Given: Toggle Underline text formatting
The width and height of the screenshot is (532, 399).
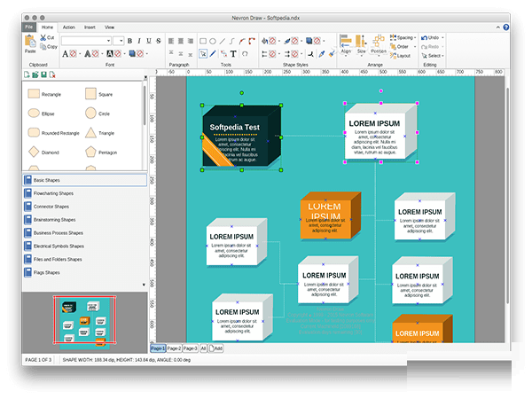Looking at the screenshot, I should [149, 40].
